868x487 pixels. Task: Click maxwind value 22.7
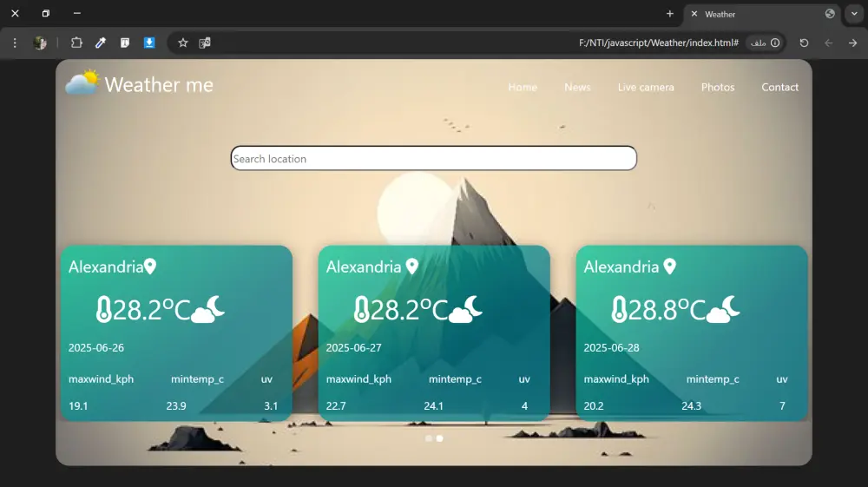pyautogui.click(x=336, y=405)
